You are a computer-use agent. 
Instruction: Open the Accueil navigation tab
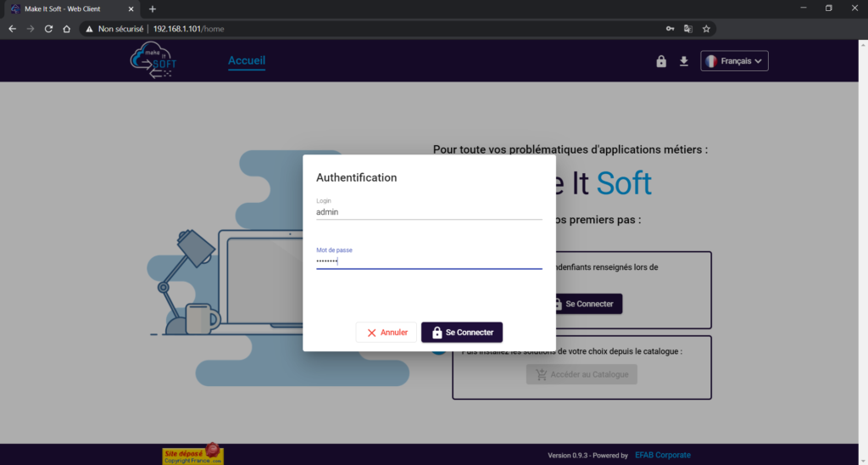(247, 60)
